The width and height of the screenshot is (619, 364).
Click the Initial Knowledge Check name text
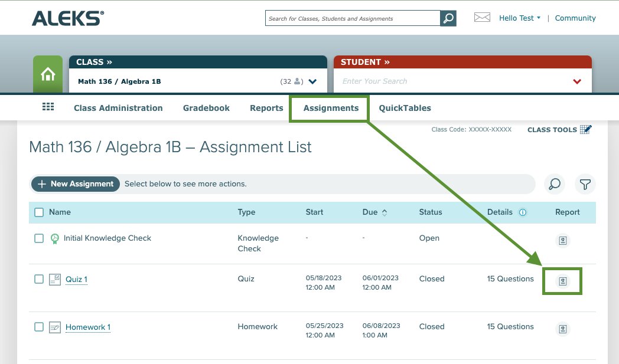(x=107, y=238)
